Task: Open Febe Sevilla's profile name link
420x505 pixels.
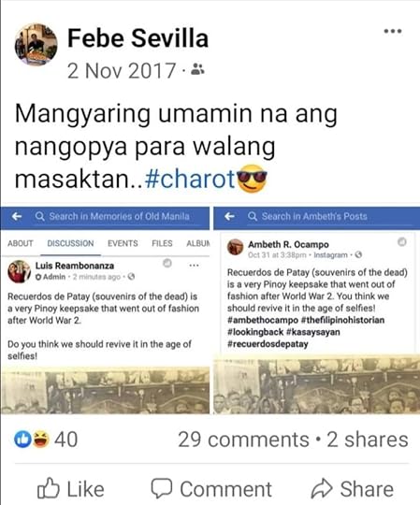Action: pyautogui.click(x=138, y=38)
